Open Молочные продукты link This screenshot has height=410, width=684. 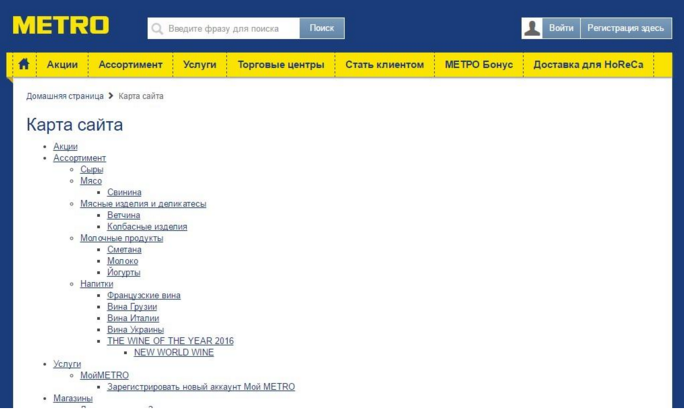click(122, 238)
